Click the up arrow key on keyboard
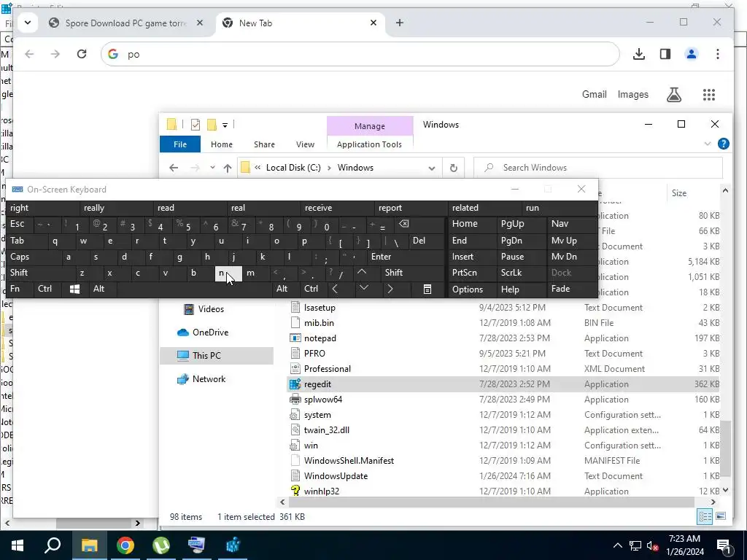Viewport: 747px width, 560px height. coord(362,273)
